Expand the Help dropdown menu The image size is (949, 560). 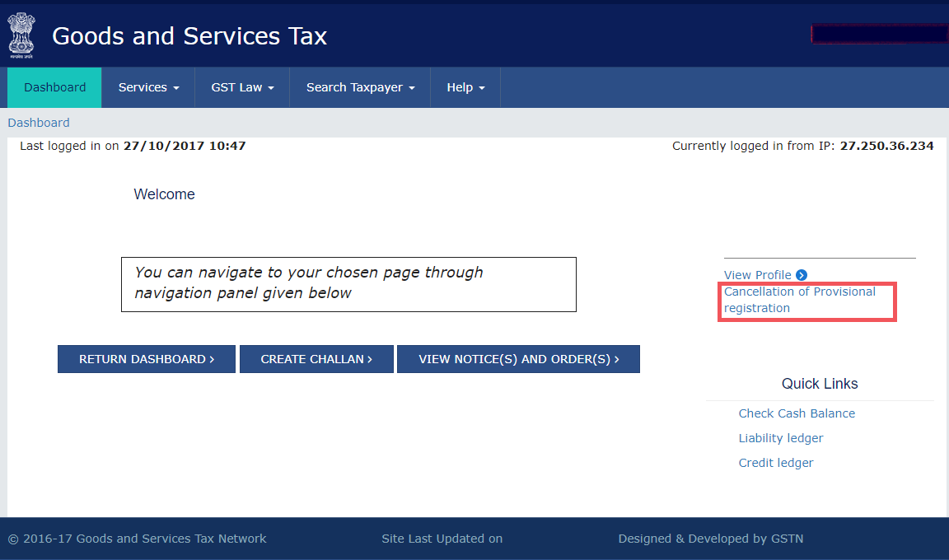point(465,86)
